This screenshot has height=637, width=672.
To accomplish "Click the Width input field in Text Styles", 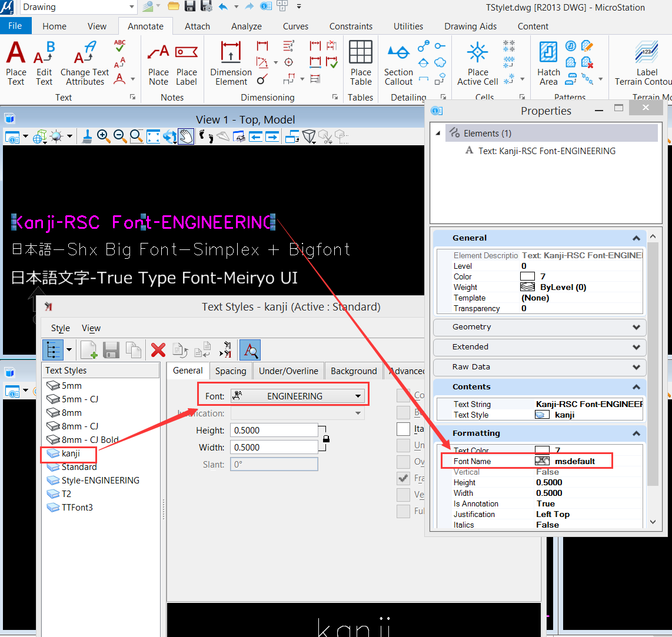I will pos(274,447).
